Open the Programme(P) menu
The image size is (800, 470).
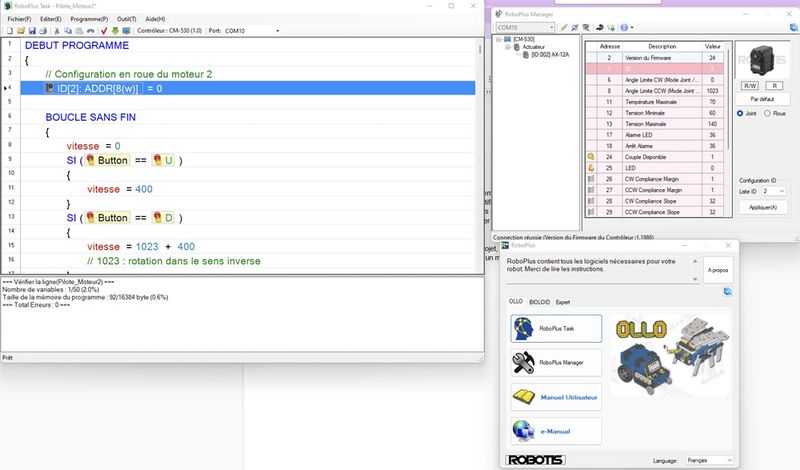click(x=89, y=18)
